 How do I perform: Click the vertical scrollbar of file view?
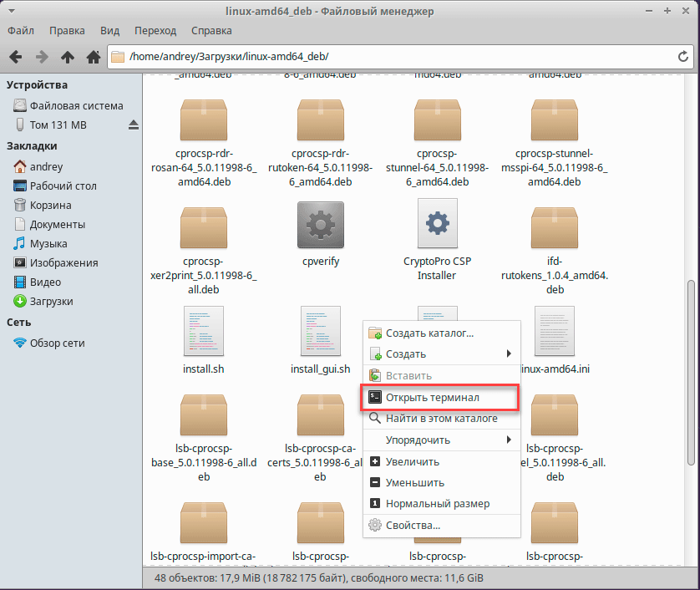point(690,368)
